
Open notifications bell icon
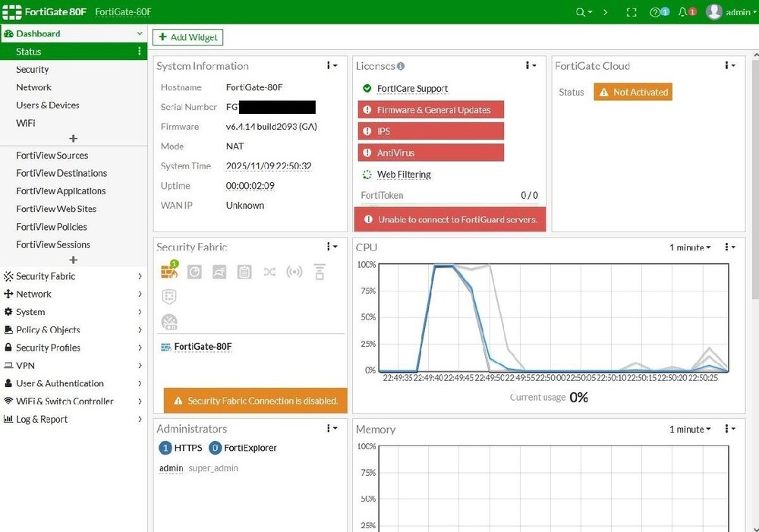coord(682,12)
